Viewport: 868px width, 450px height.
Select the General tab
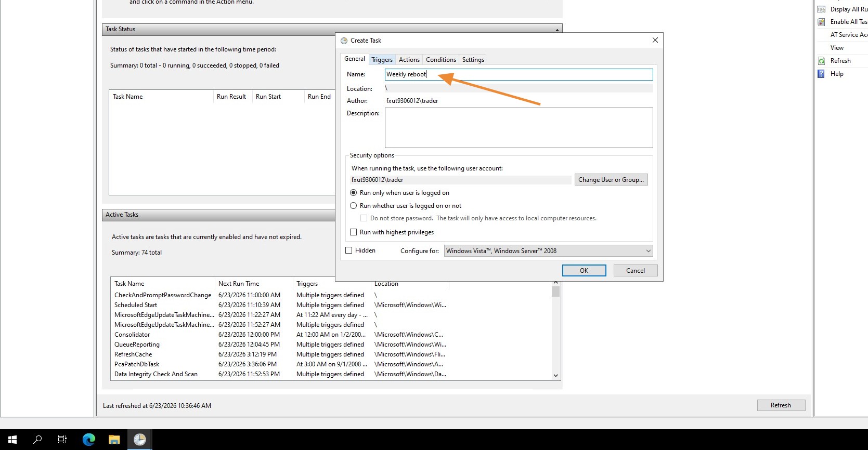tap(355, 59)
